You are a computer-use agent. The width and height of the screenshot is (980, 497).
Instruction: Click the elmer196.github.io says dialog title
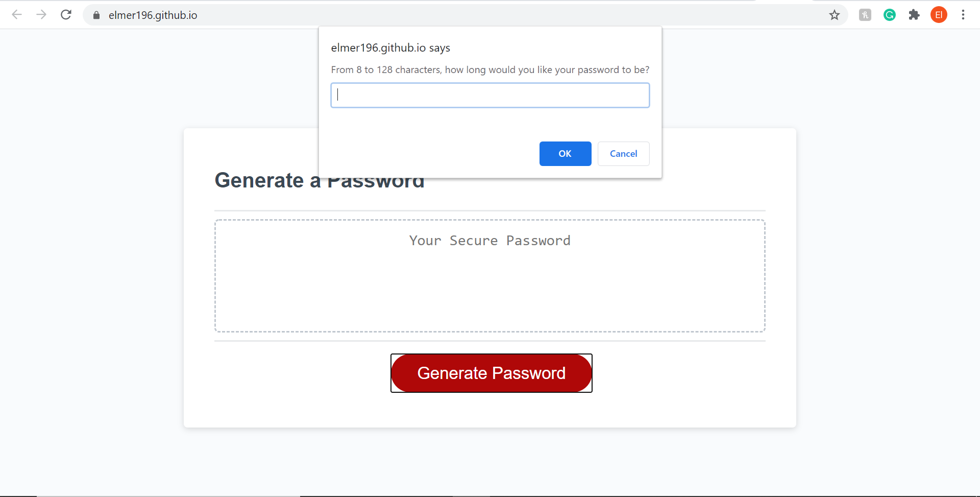click(x=390, y=48)
